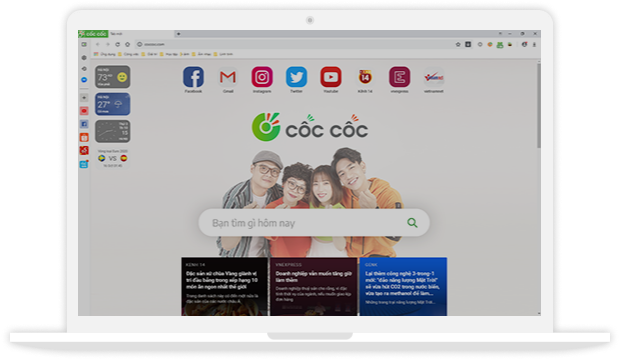Click the green extension icon in the toolbar
This screenshot has height=360, width=620.
pos(500,45)
